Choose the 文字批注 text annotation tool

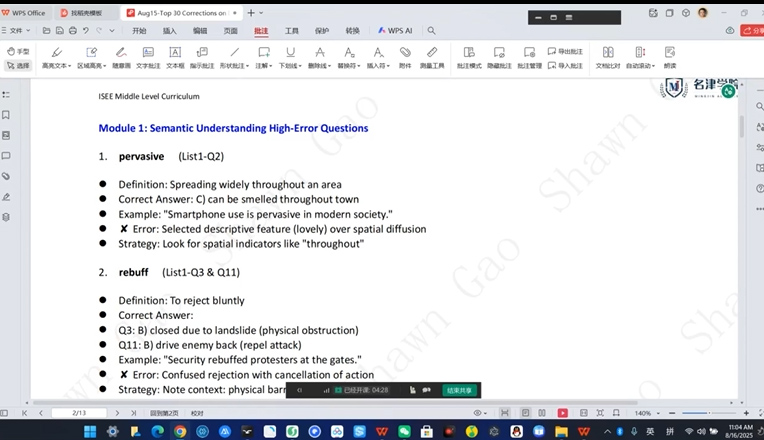(148, 57)
